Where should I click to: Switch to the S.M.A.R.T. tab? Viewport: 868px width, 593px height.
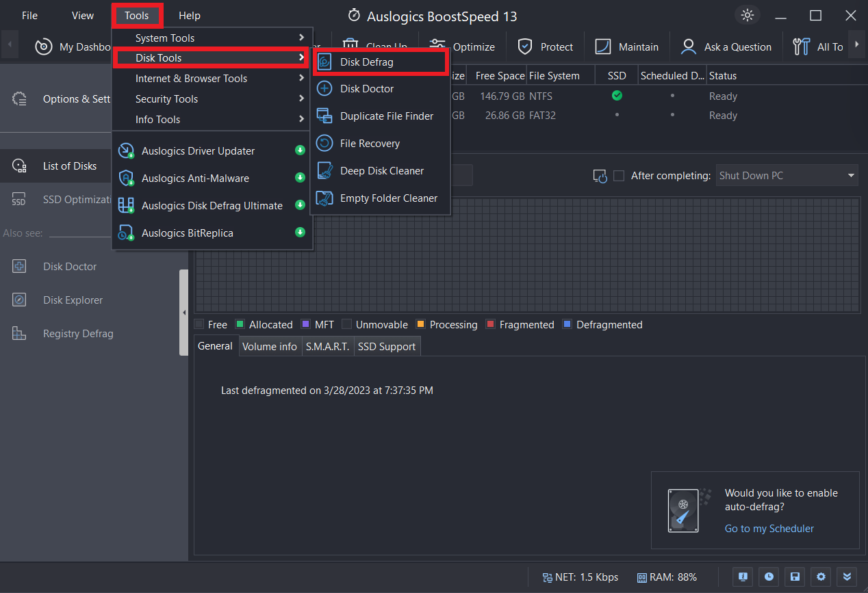tap(327, 347)
